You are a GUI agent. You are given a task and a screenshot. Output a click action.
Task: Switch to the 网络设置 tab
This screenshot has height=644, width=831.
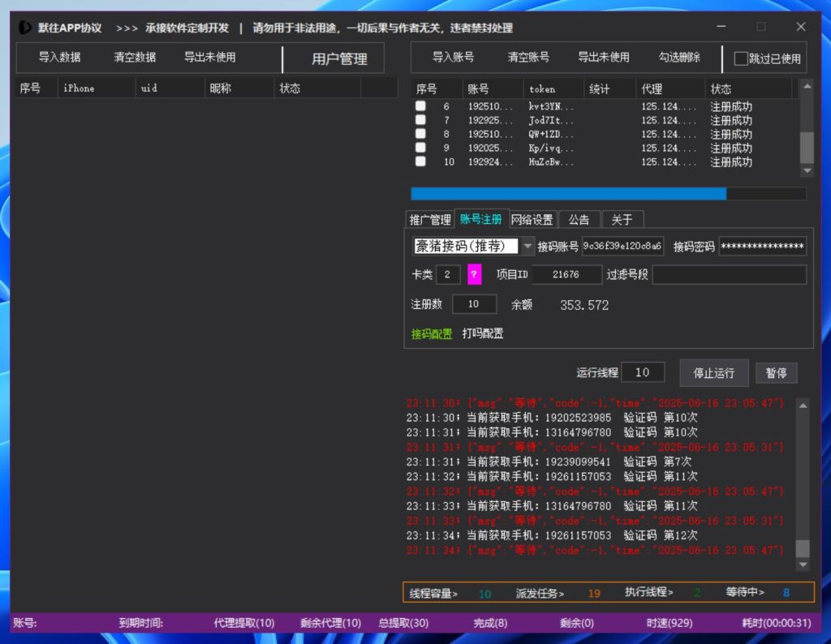532,220
